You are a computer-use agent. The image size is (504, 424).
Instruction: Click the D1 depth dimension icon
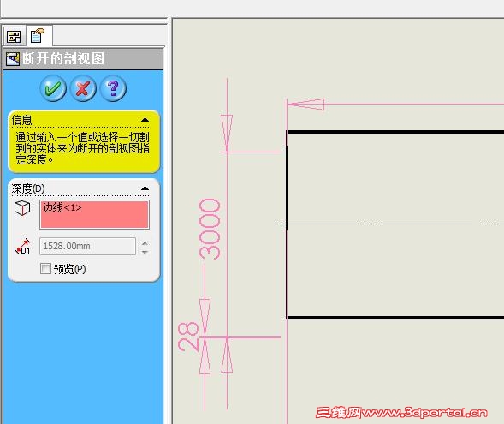(22, 247)
